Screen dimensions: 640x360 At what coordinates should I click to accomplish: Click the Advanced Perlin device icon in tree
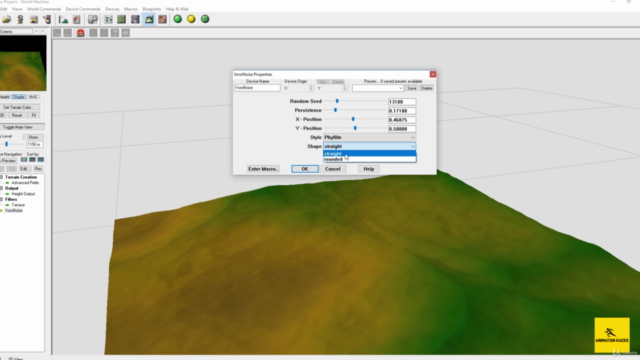7,183
